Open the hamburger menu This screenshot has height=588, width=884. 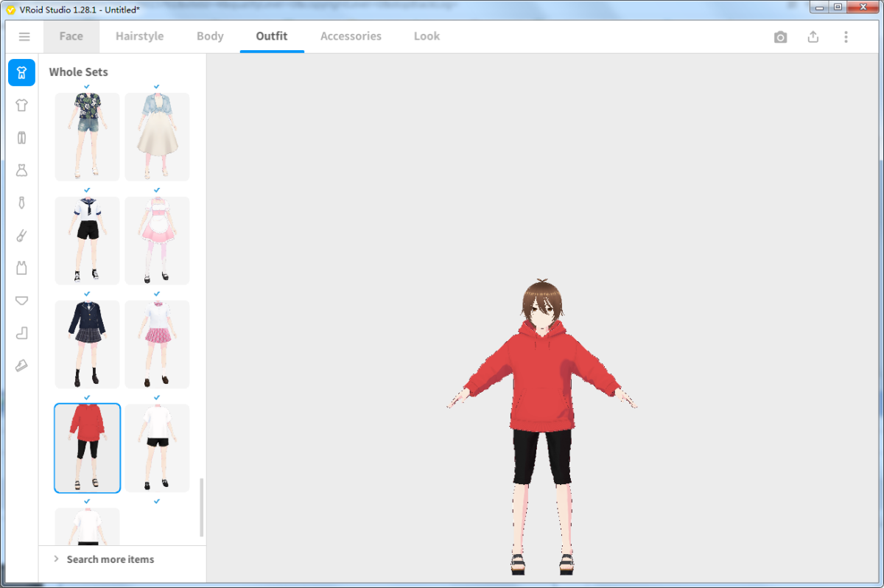tap(24, 36)
